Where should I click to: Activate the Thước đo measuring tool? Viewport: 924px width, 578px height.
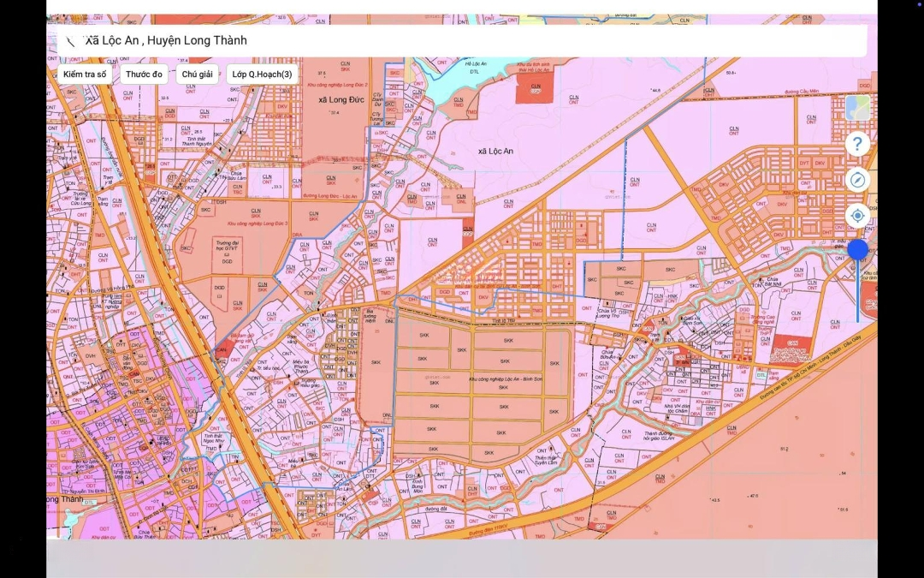click(144, 74)
